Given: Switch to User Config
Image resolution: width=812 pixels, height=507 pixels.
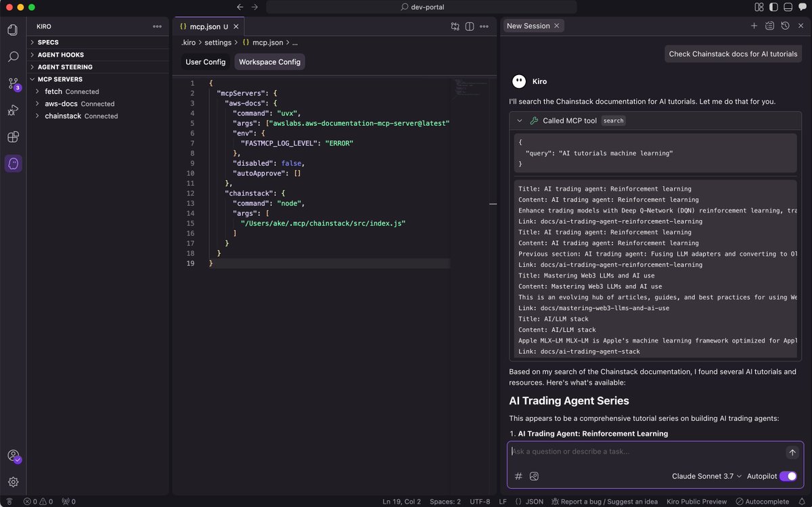Looking at the screenshot, I should pos(206,62).
